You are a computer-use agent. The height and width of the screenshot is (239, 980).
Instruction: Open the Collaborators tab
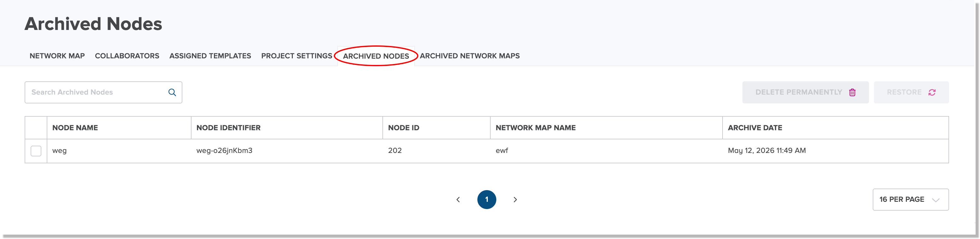[x=127, y=56]
